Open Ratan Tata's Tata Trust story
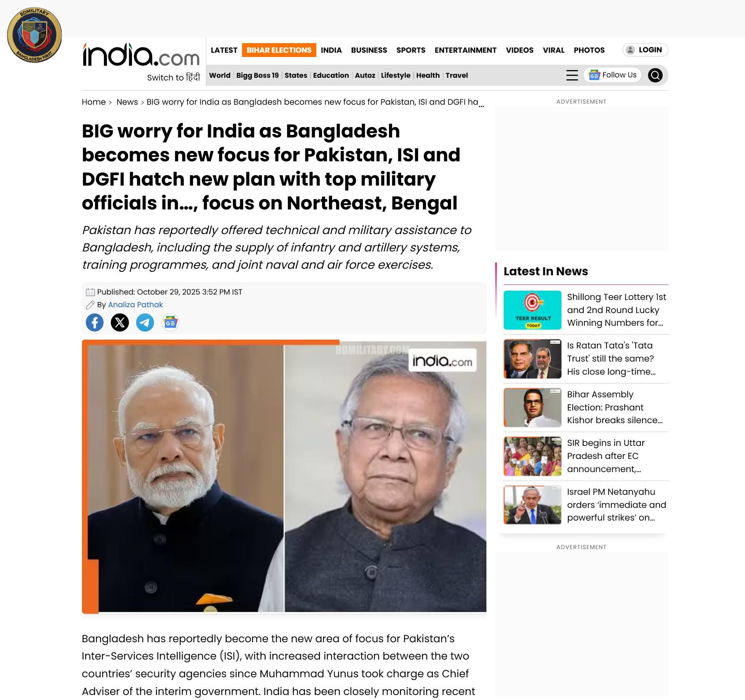 (610, 358)
